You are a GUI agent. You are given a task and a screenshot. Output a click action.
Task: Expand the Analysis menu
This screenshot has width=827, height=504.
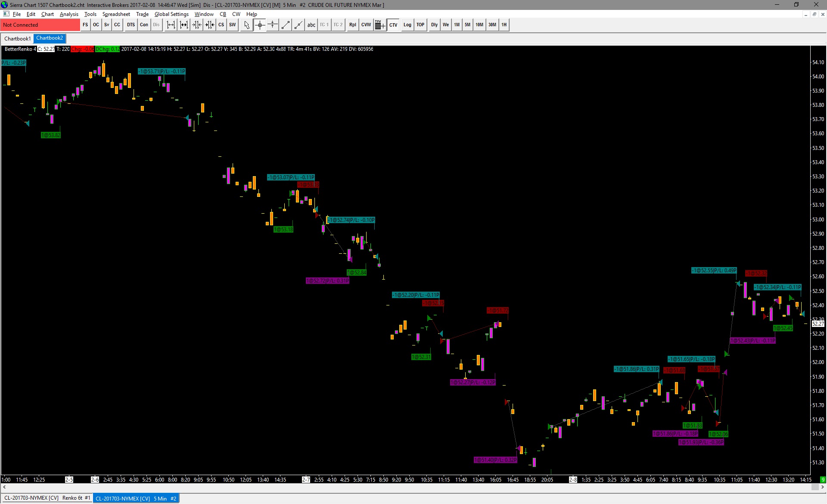69,14
